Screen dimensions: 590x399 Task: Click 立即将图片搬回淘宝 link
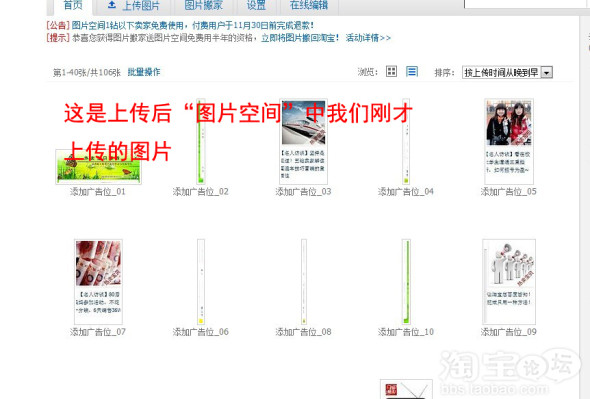(300, 38)
